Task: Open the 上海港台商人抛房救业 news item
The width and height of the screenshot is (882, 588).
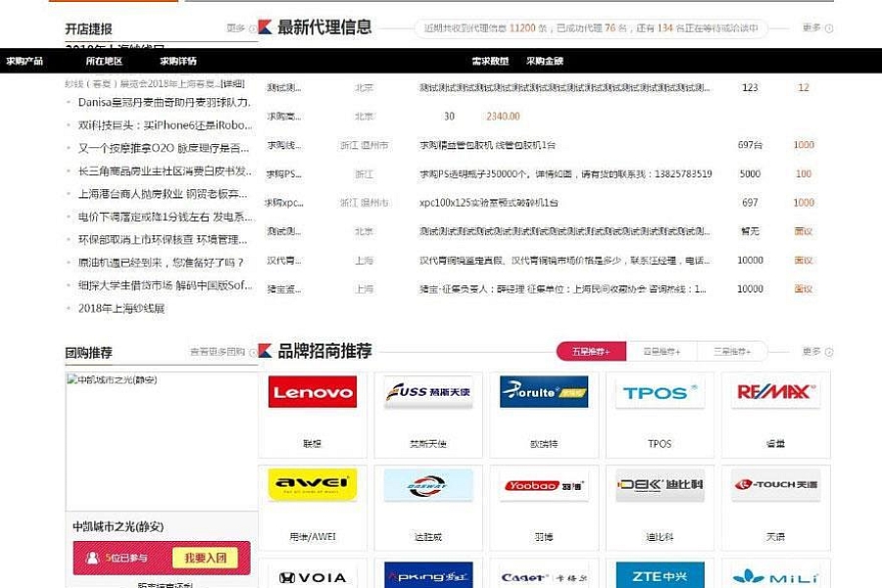Action: pyautogui.click(x=163, y=194)
